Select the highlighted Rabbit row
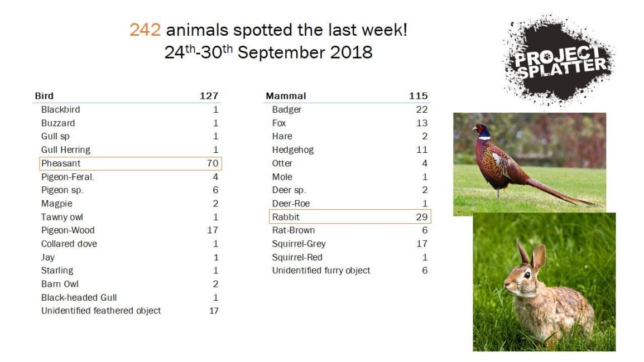The height and width of the screenshot is (362, 644). tap(350, 217)
